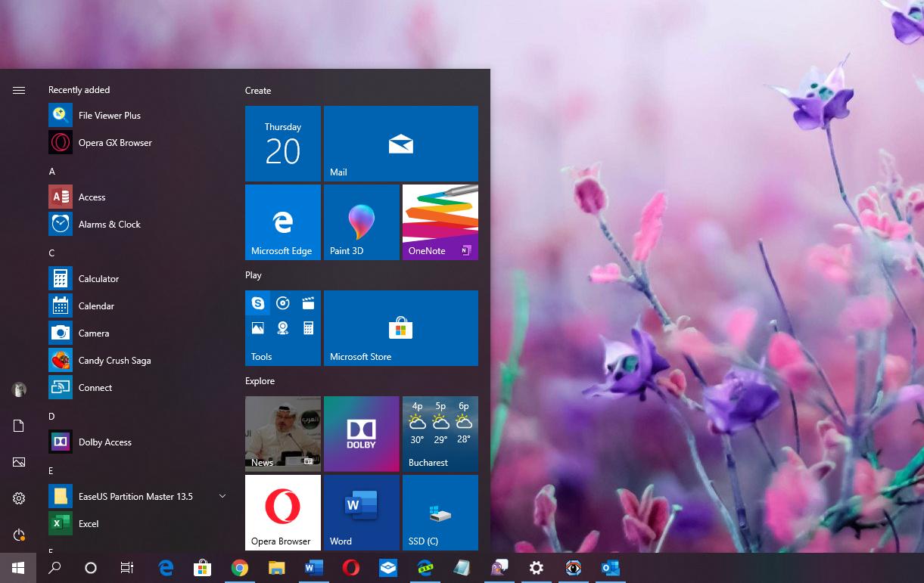Select the Explore group title
Screen dimensions: 924x583
260,381
